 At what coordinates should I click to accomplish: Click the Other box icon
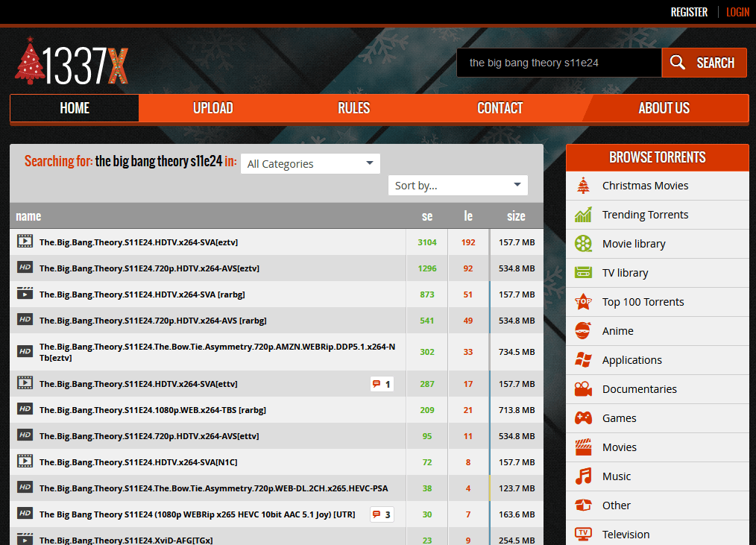point(583,505)
